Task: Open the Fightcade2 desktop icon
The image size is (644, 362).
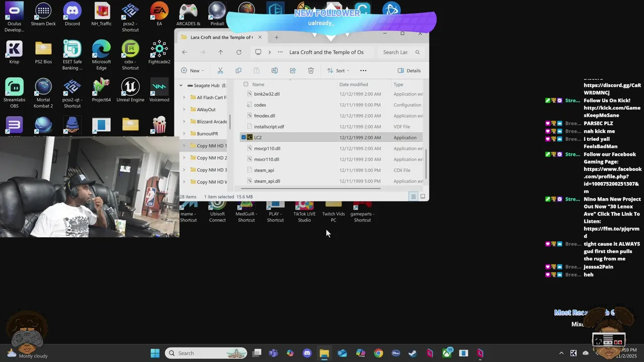Action: [159, 52]
